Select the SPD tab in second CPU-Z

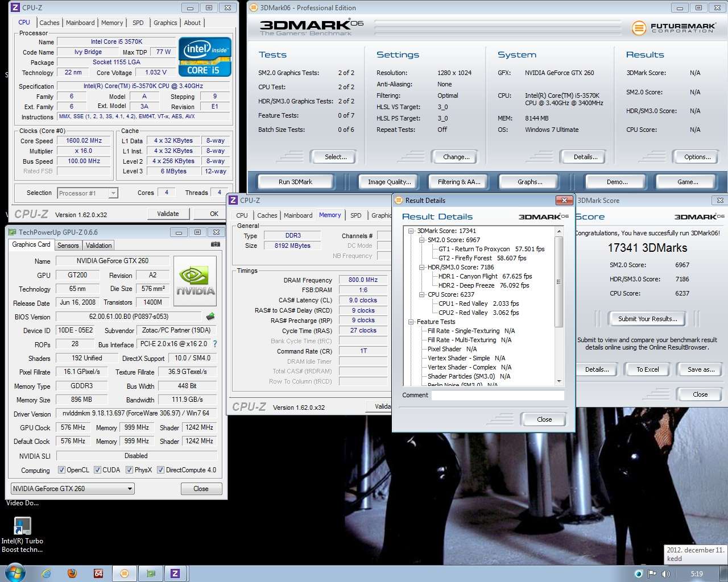[x=356, y=215]
